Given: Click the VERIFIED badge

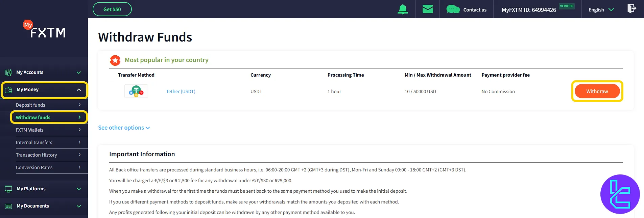Looking at the screenshot, I should (567, 6).
